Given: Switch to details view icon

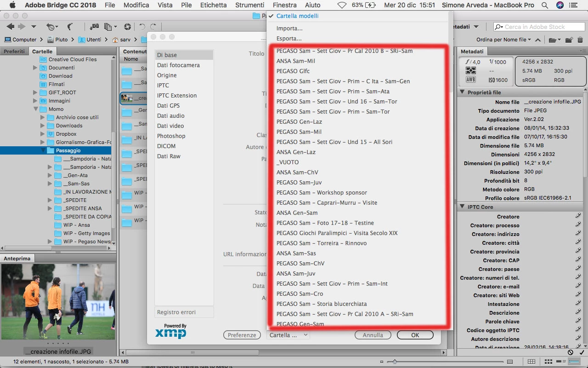Looking at the screenshot, I should (x=560, y=362).
